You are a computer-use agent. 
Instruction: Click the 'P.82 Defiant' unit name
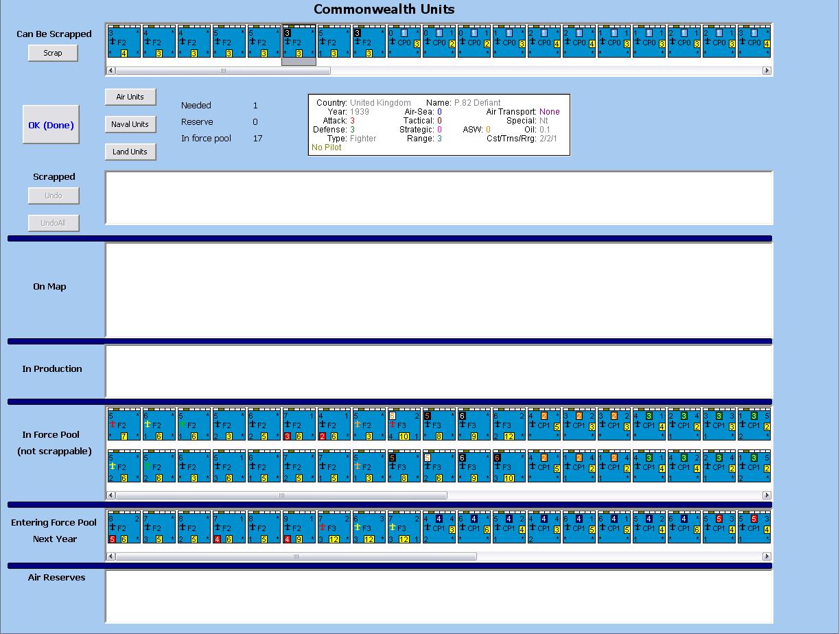(478, 102)
